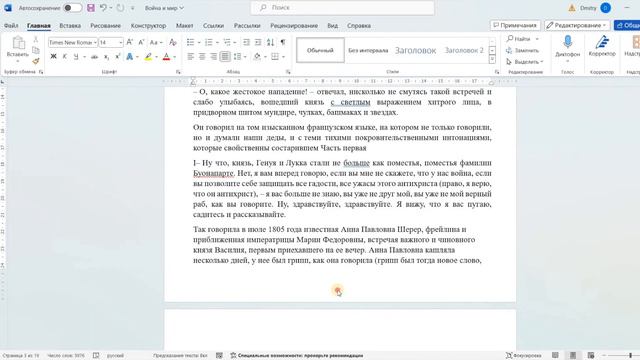Apply strikethrough to selected text
The width and height of the screenshot is (640, 360).
click(94, 57)
